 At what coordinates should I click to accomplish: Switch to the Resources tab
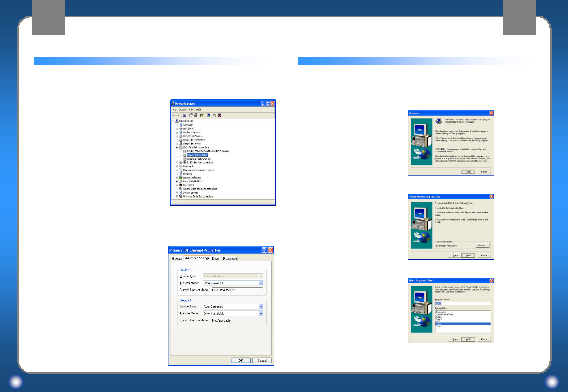[x=230, y=259]
